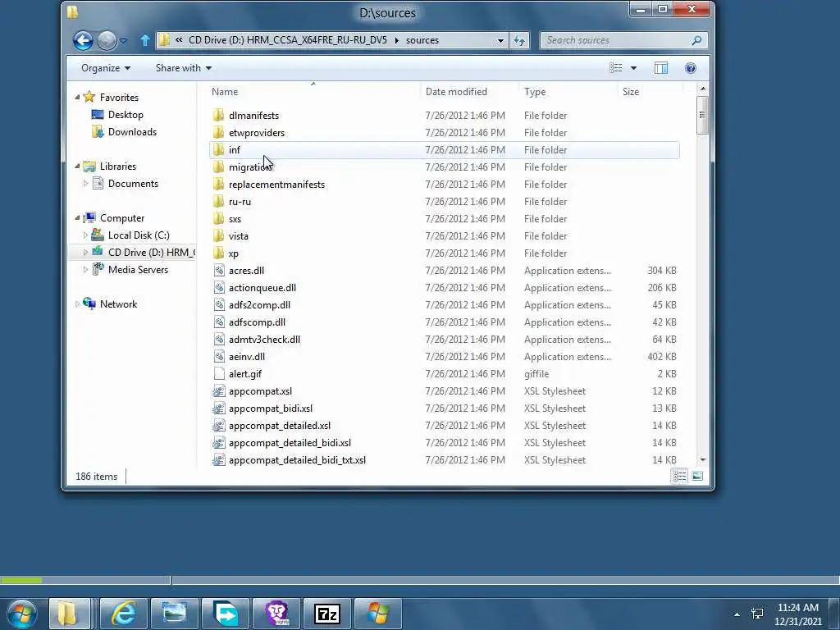Select the sxs folder
Viewport: 840px width, 630px height.
point(235,218)
